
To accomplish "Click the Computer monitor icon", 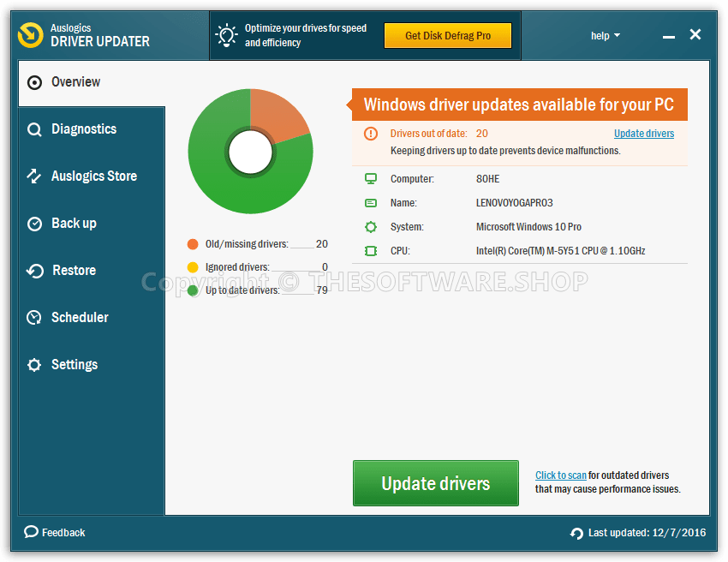I will pos(371,179).
